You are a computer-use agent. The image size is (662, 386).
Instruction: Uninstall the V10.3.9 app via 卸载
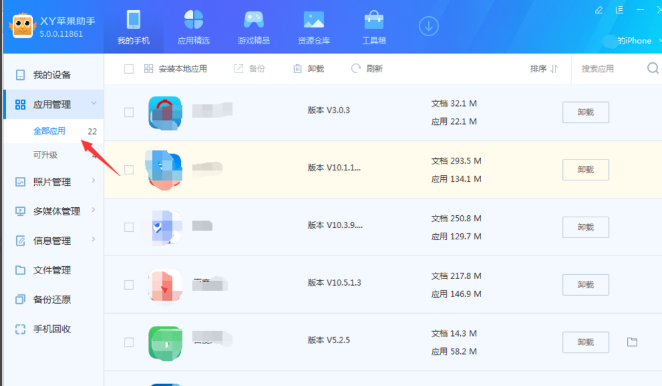tap(586, 227)
